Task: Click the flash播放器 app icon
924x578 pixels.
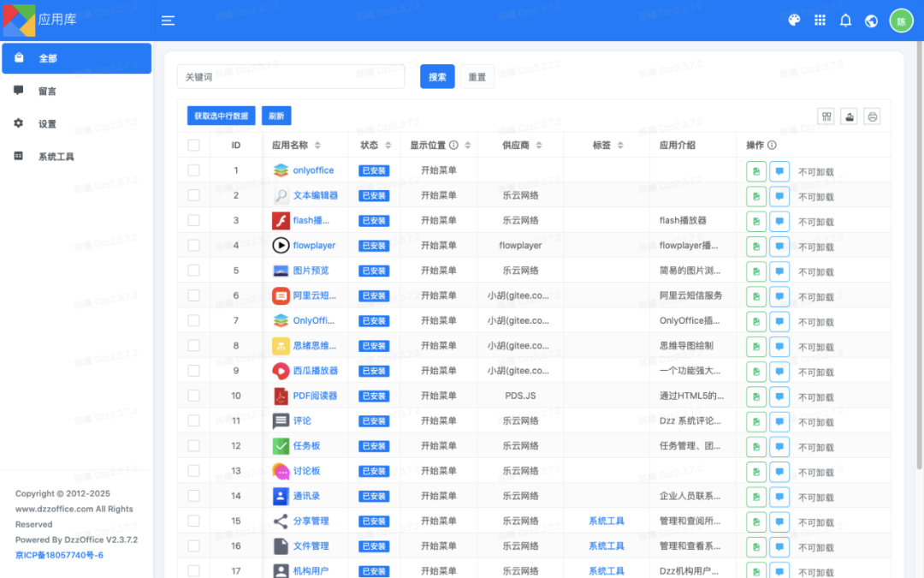Action: click(x=281, y=221)
